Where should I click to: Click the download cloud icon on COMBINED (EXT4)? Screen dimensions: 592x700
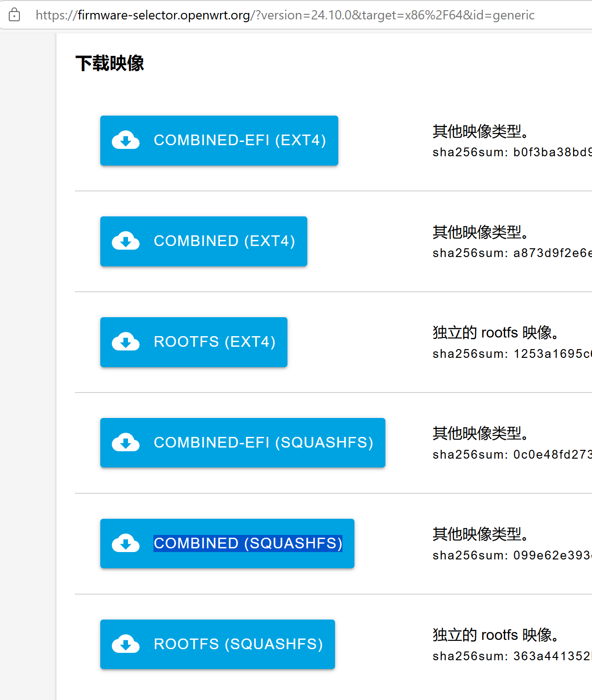[x=125, y=241]
